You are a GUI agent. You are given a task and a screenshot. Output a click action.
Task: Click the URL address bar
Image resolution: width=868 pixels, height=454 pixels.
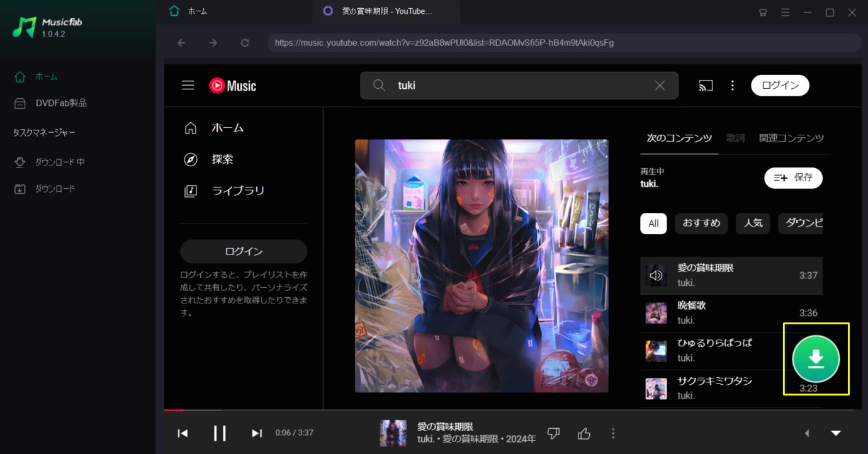pos(564,43)
